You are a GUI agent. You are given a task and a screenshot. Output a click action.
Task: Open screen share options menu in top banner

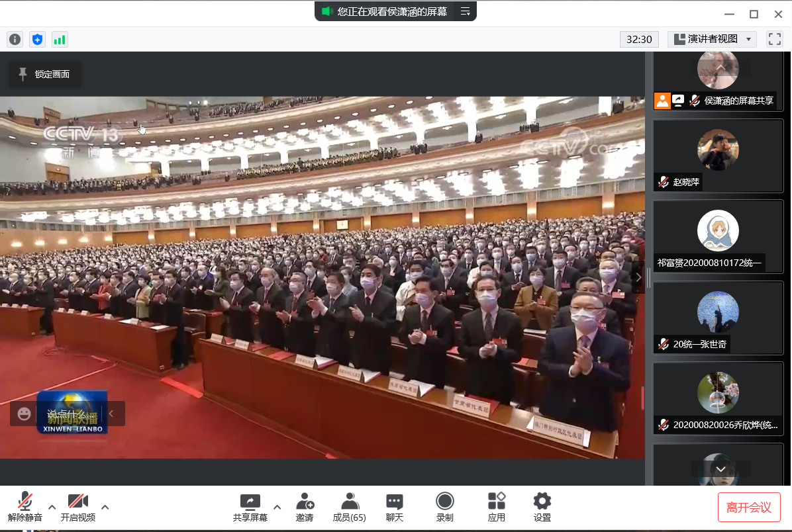click(x=466, y=11)
